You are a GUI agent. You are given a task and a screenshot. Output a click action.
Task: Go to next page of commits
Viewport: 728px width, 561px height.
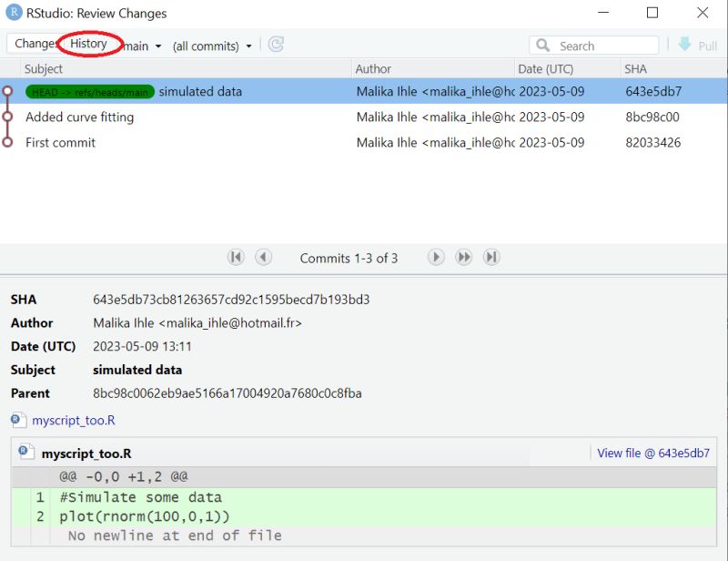436,257
